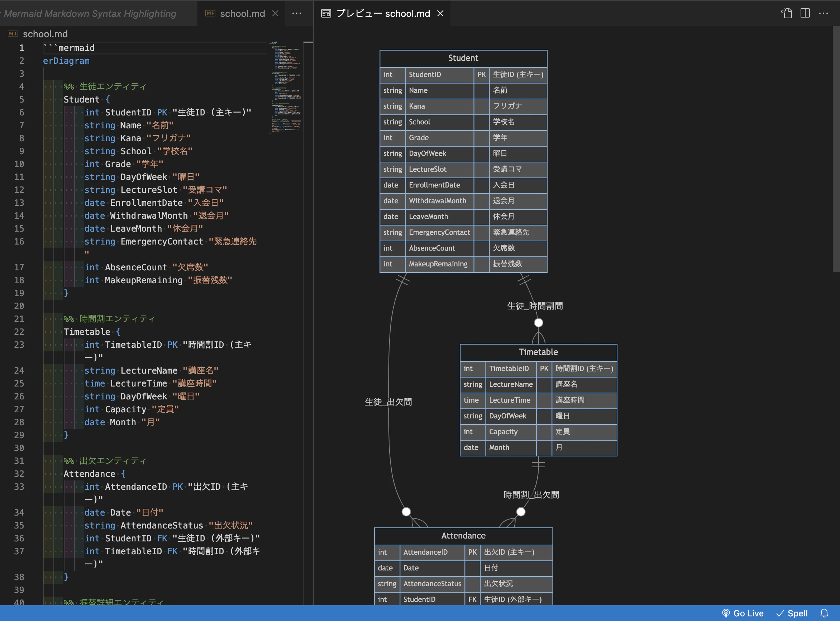840x621 pixels.
Task: Click the show source icon in preview toolbar
Action: click(x=787, y=14)
